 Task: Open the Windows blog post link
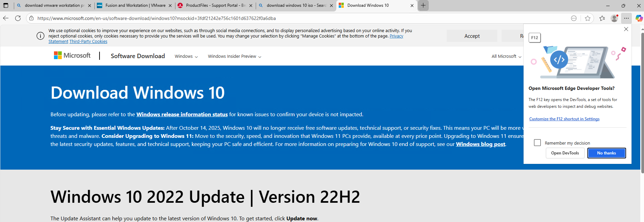[x=481, y=144]
